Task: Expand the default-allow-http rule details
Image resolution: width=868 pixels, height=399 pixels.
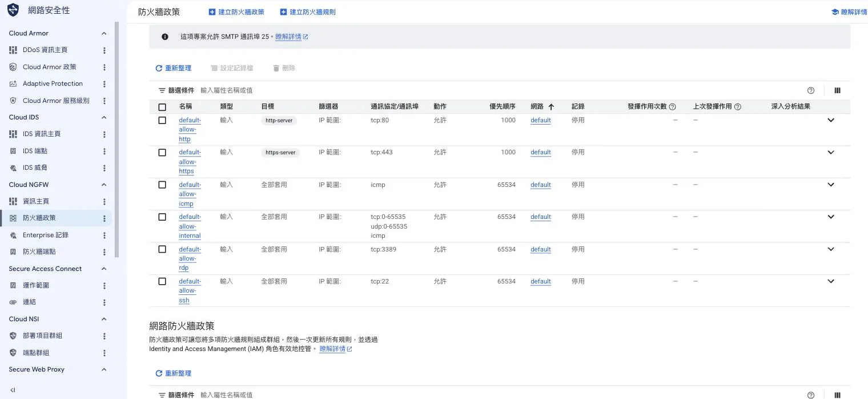Action: (831, 120)
